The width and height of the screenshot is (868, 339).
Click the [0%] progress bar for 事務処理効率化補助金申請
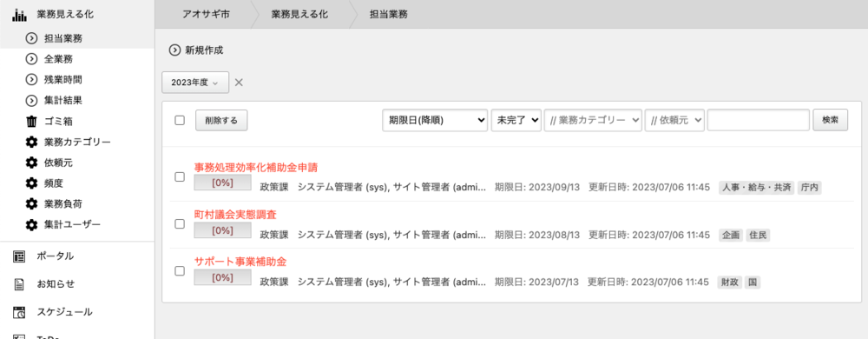pos(222,183)
